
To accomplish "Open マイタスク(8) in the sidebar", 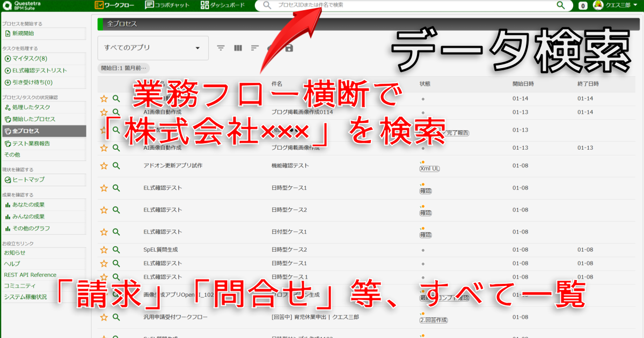I will (43, 58).
